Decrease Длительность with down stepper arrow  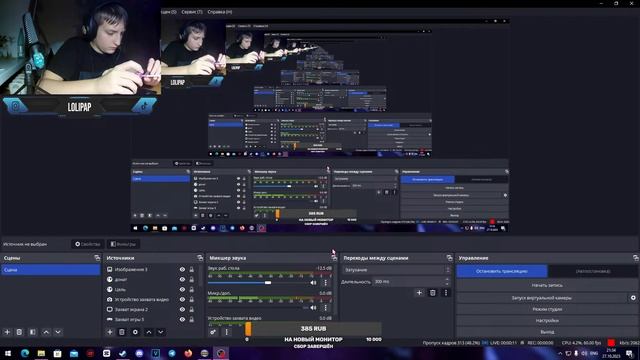pyautogui.click(x=447, y=284)
